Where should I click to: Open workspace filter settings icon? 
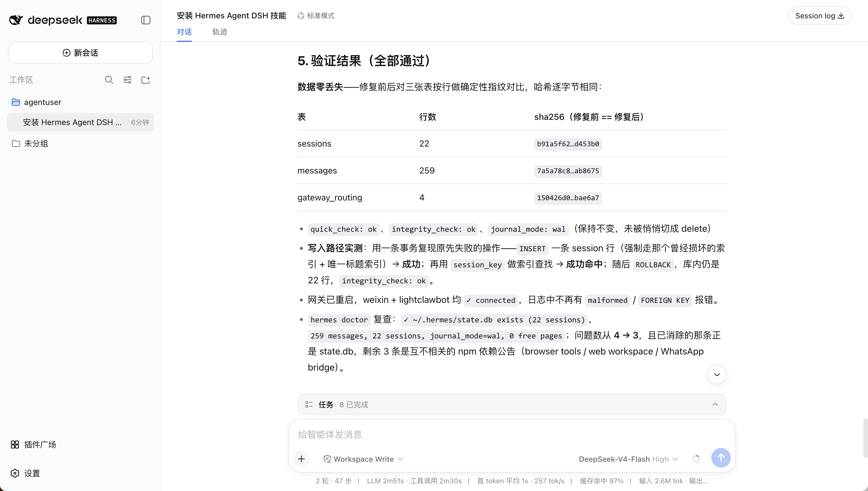click(x=127, y=80)
